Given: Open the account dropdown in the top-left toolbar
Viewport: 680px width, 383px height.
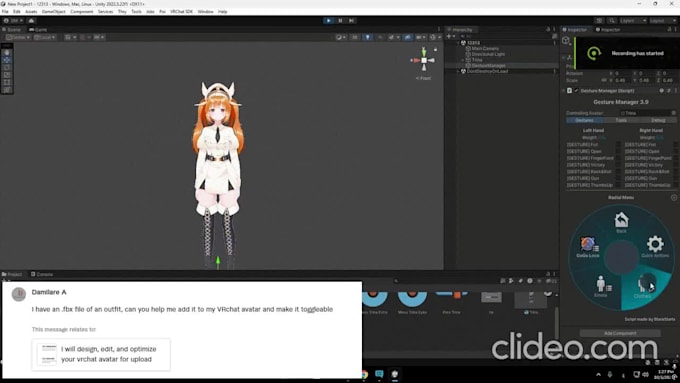Looking at the screenshot, I should click(x=14, y=20).
